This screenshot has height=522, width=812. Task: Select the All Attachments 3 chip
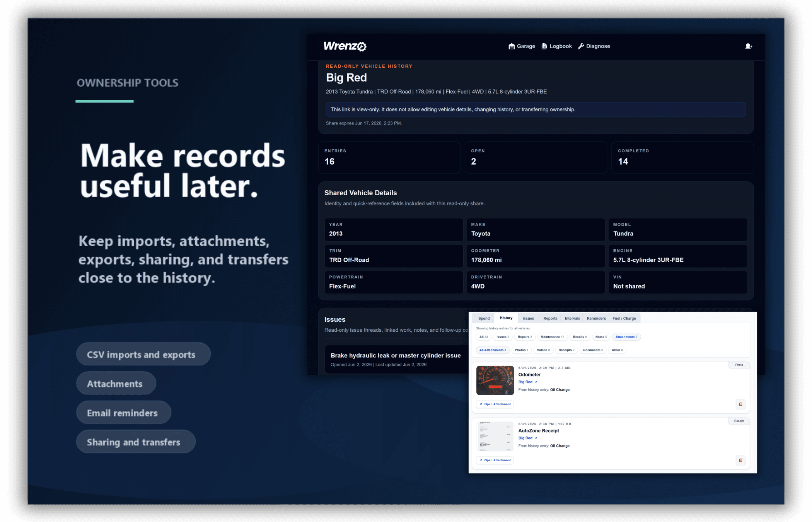click(493, 350)
